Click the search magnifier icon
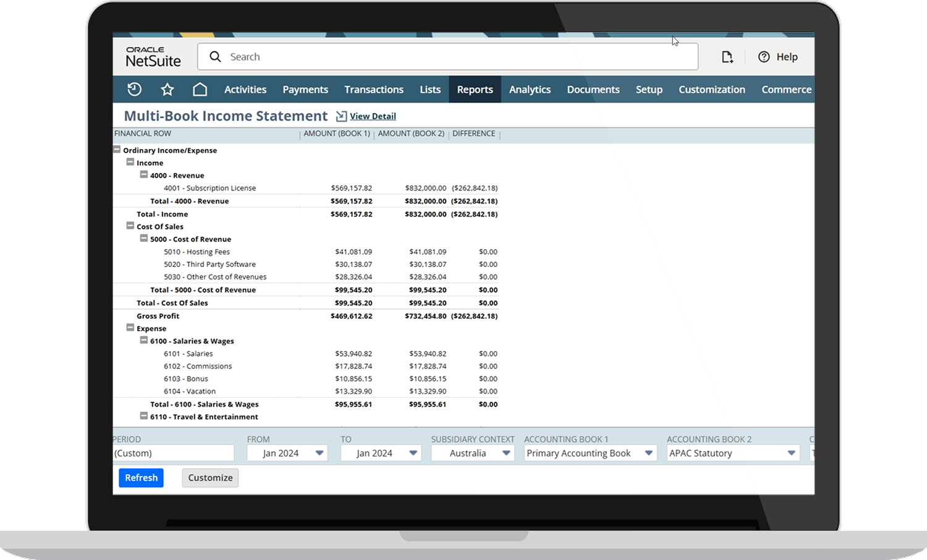The height and width of the screenshot is (560, 927). [214, 56]
